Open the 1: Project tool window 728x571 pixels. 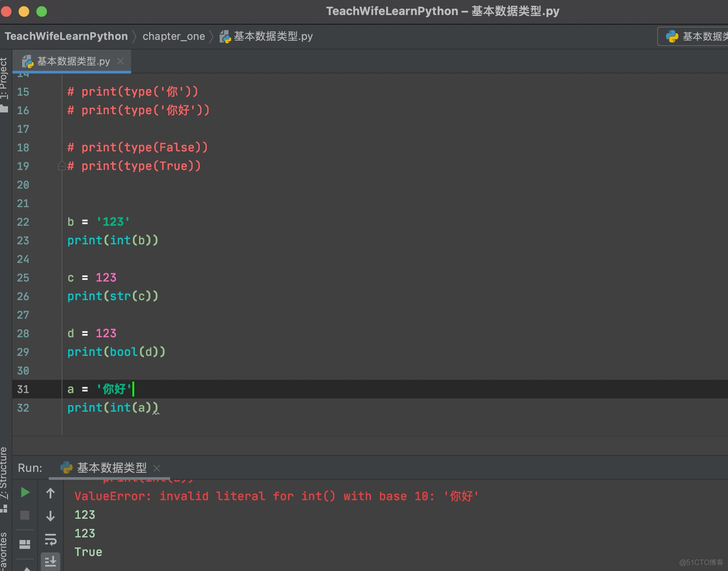tap(4, 79)
